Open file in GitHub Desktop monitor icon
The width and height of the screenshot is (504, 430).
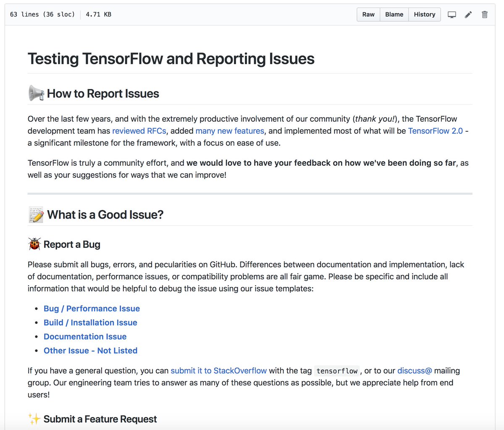452,15
